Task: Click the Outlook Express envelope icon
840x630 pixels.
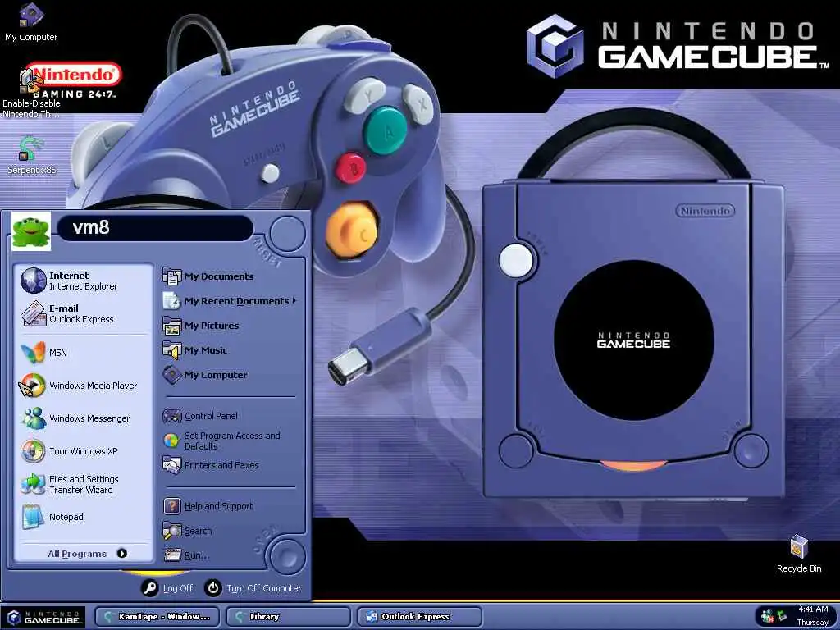Action: pos(33,313)
